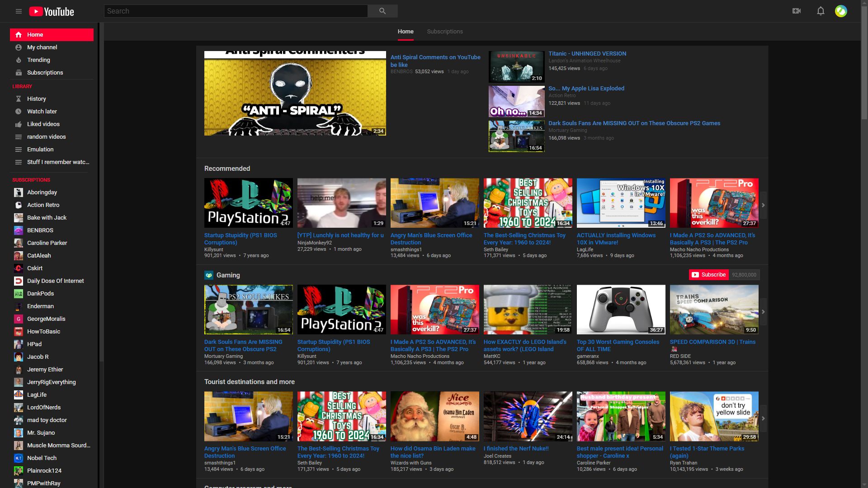Open the account avatar menu
Viewport: 868px width, 488px height.
[841, 11]
